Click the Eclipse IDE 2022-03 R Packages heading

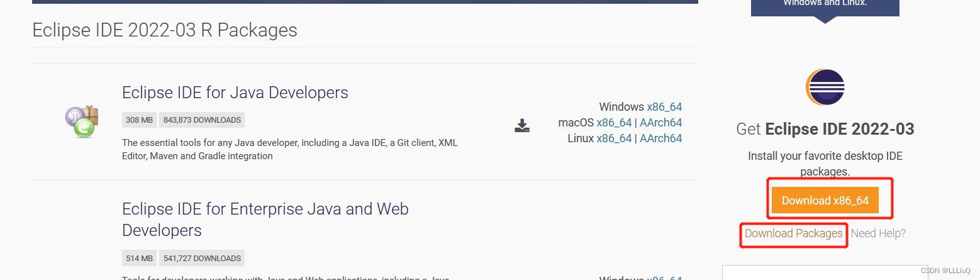point(165,30)
